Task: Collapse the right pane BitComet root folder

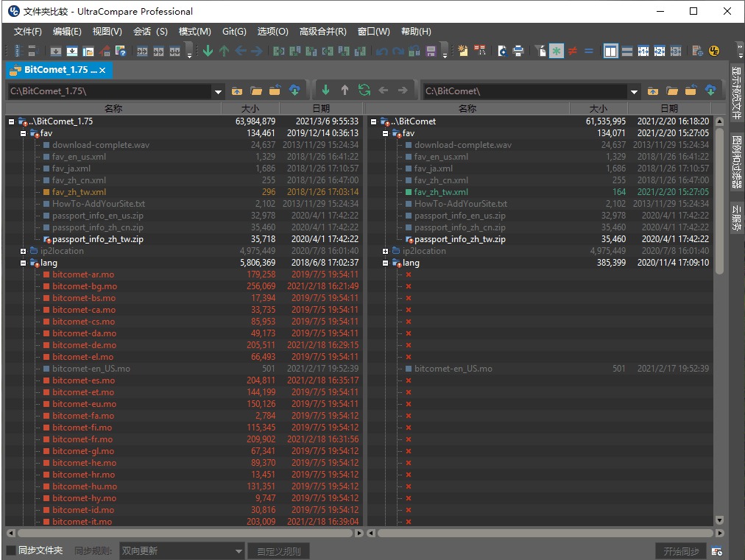Action: 373,121
